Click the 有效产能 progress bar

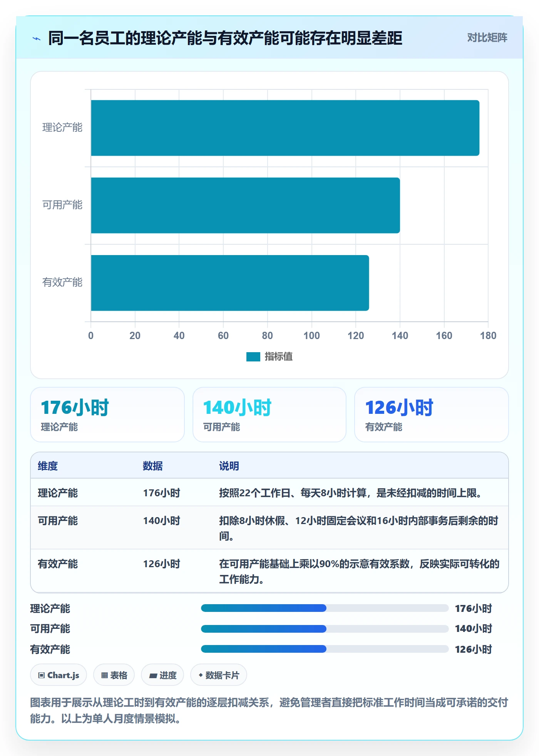click(x=325, y=649)
